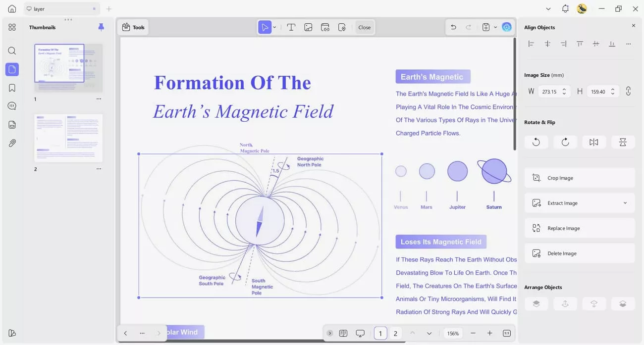Open notifications bell icon
Image resolution: width=644 pixels, height=345 pixels.
(565, 9)
